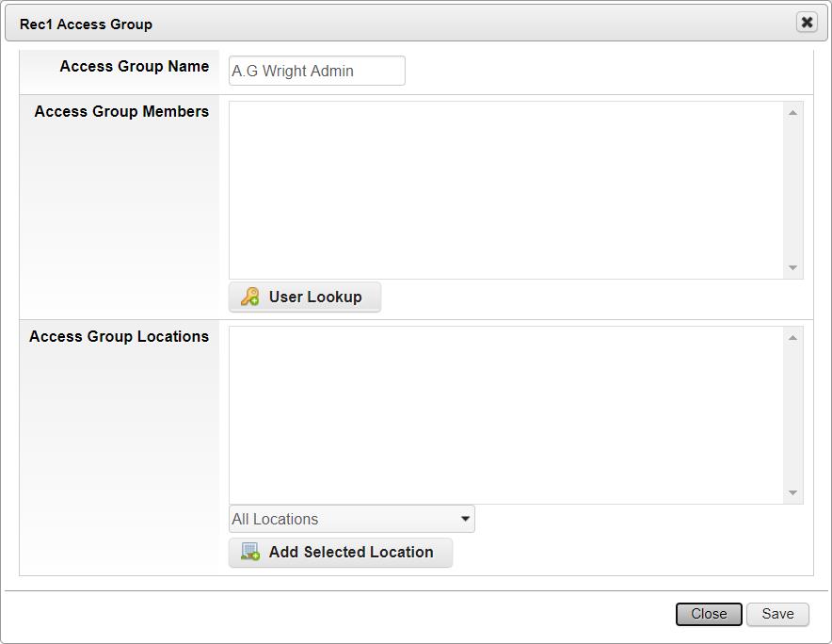Click the Members list scrollbar track

click(x=792, y=190)
